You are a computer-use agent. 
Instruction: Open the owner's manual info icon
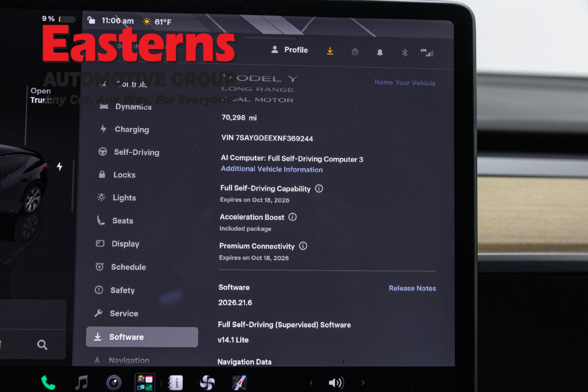[x=176, y=383]
